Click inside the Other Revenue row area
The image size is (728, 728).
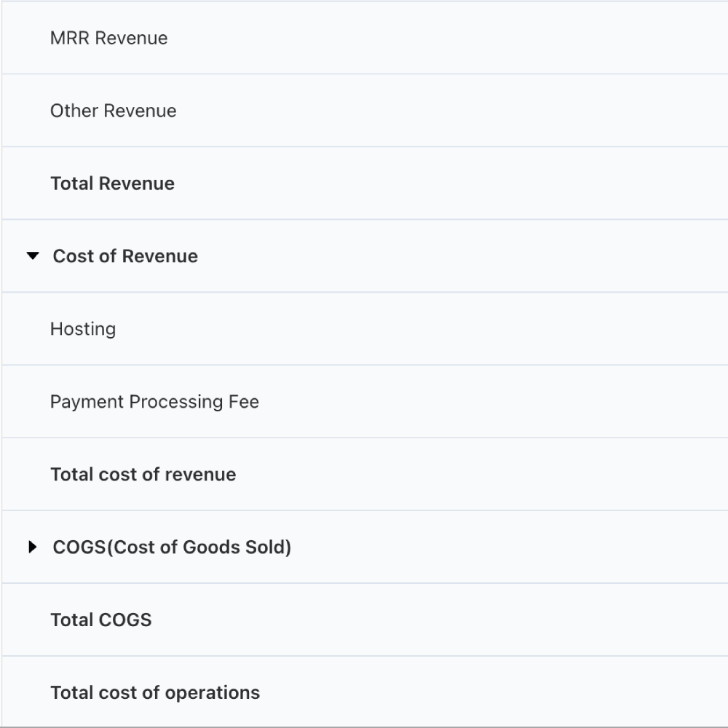291,111
